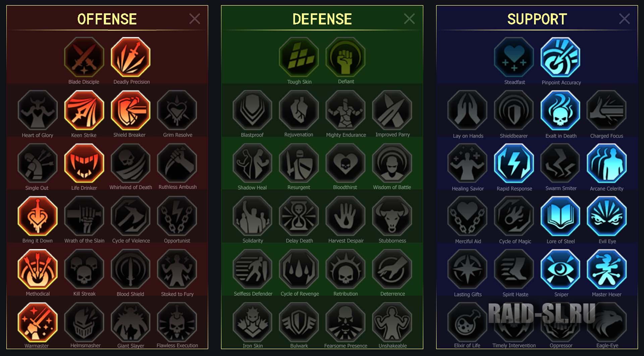Pick the Sniper eye mastery
Screen dimensions: 644x356
(x=560, y=269)
